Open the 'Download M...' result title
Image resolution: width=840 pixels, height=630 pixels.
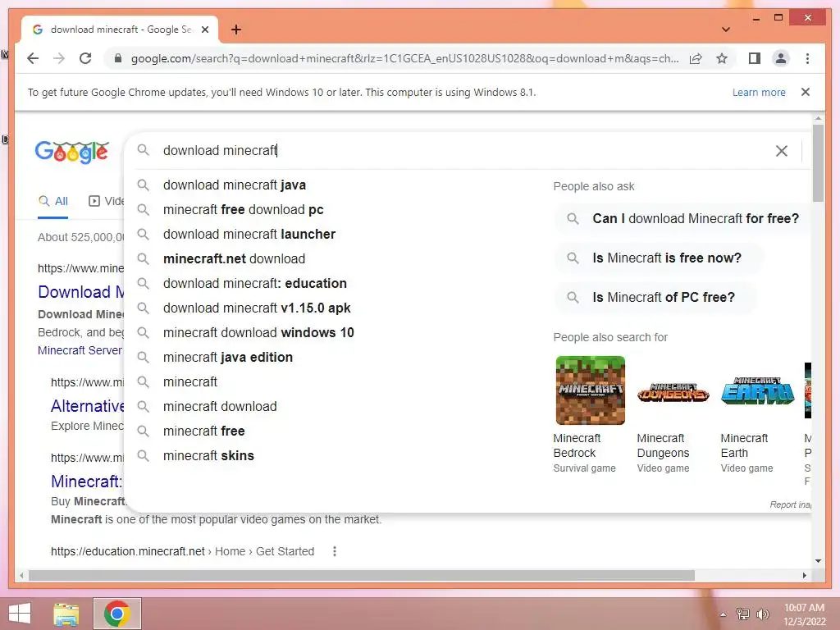pyautogui.click(x=81, y=292)
